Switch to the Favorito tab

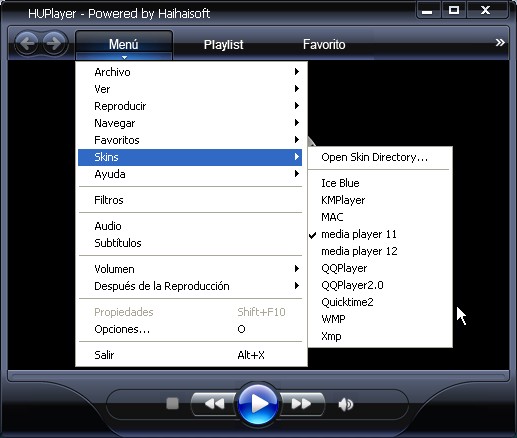(324, 45)
